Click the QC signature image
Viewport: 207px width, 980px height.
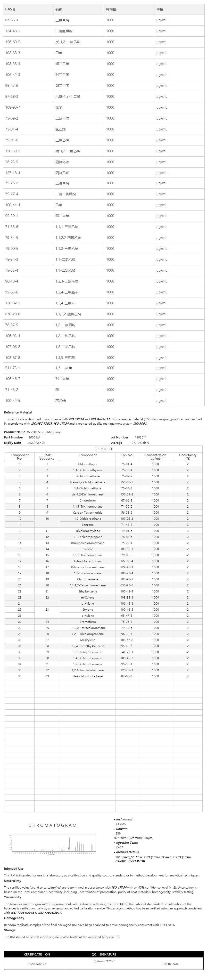(104, 961)
